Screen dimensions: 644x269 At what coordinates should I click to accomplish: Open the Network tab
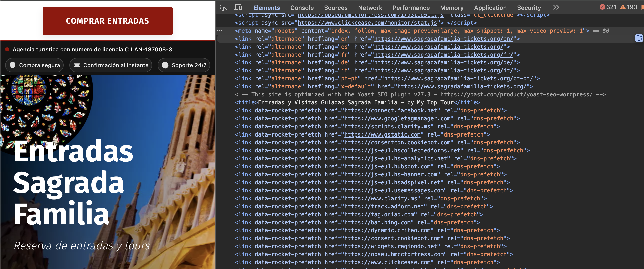[x=370, y=8]
